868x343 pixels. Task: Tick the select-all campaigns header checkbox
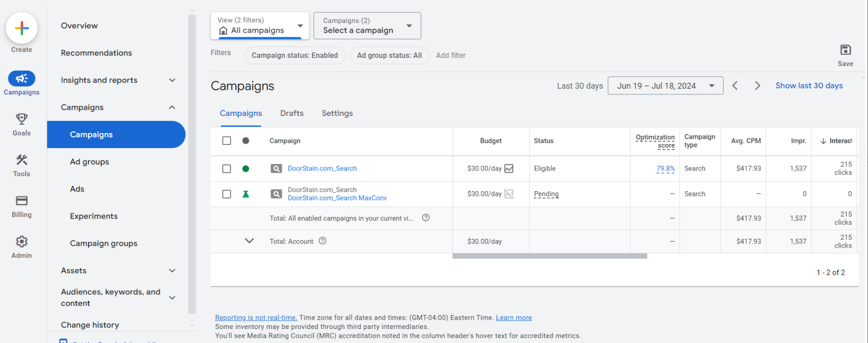[226, 141]
